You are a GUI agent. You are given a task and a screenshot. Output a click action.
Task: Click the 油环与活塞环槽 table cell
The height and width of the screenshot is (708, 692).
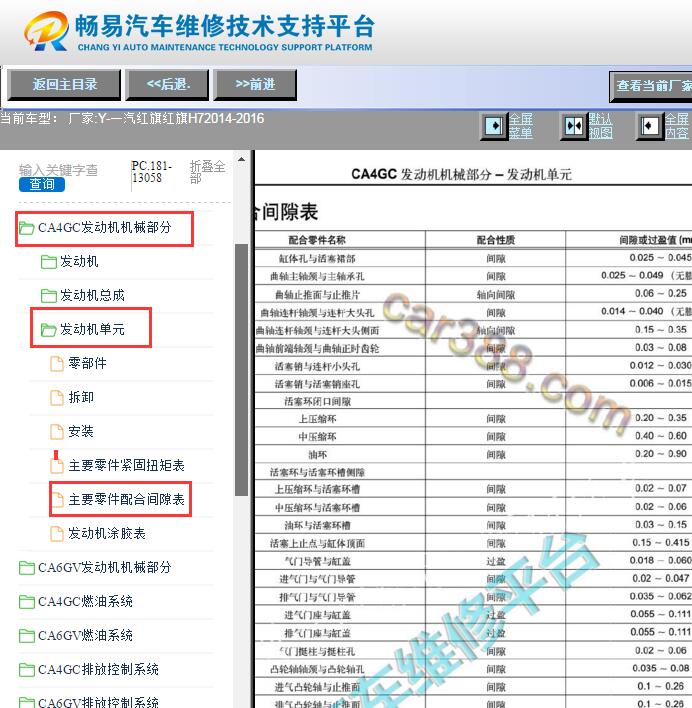[317, 526]
